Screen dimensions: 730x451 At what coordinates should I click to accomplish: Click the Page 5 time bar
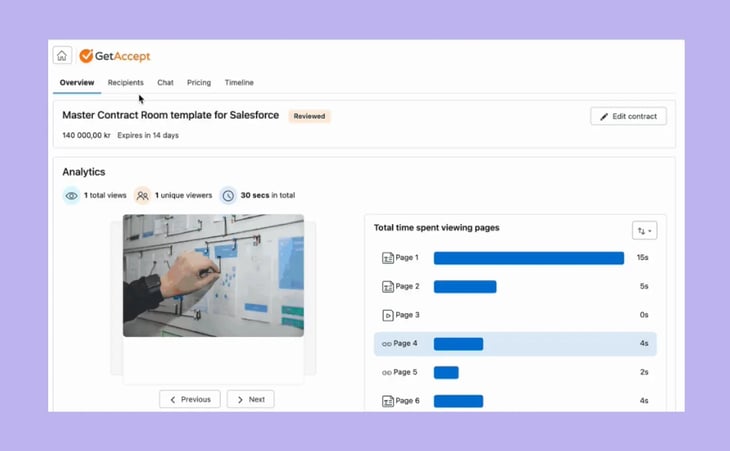[446, 372]
